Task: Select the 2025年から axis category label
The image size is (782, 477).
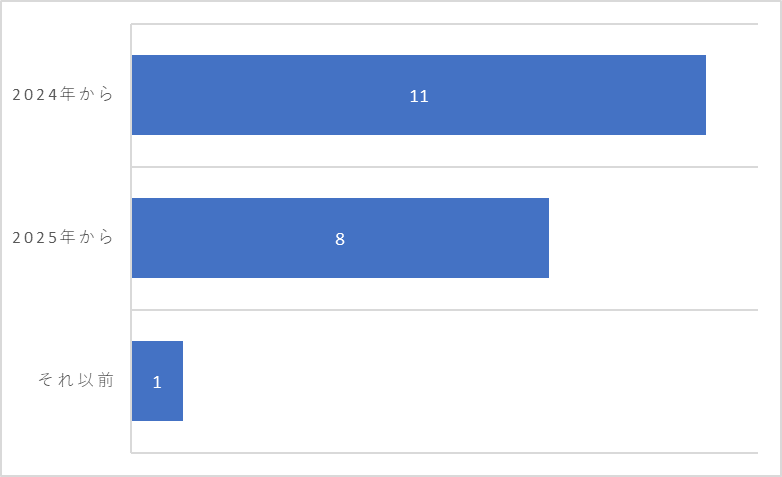Action: pyautogui.click(x=63, y=237)
